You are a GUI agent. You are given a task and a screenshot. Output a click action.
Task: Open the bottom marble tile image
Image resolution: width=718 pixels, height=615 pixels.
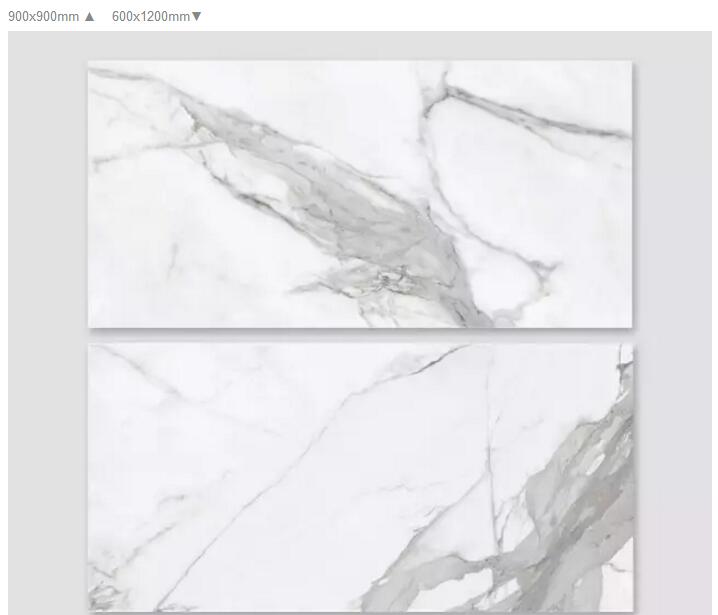pos(360,478)
